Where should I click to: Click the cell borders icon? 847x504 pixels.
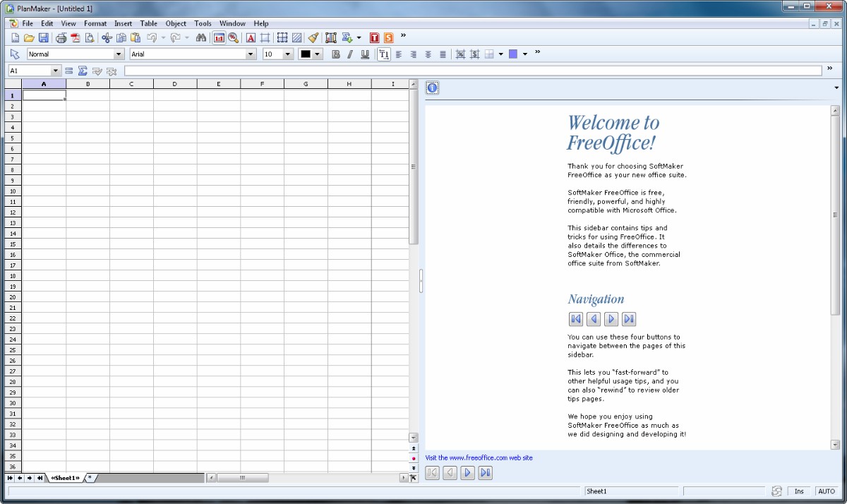tap(489, 54)
